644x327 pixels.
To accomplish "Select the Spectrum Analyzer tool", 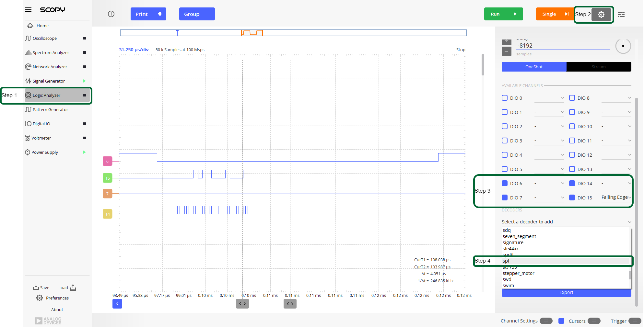I will point(51,52).
